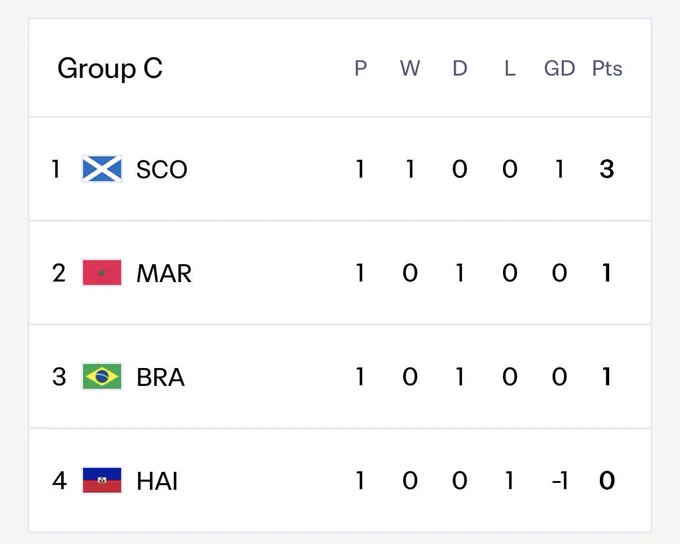
Task: Click the D column header
Action: tap(460, 68)
